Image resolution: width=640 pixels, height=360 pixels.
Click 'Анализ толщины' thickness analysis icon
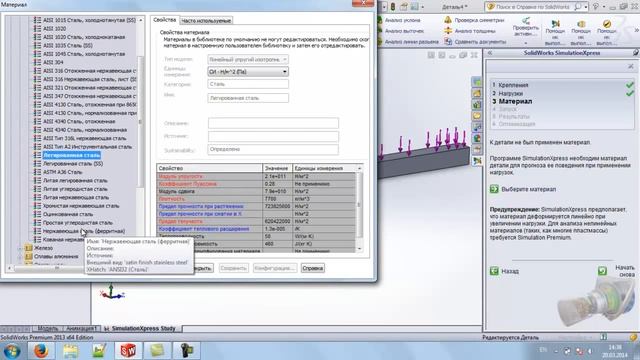click(x=448, y=31)
